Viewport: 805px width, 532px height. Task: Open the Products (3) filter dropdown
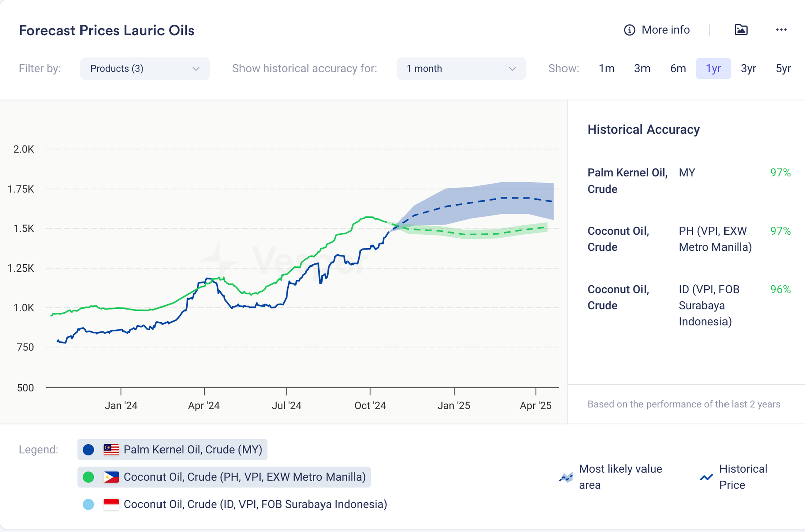144,69
